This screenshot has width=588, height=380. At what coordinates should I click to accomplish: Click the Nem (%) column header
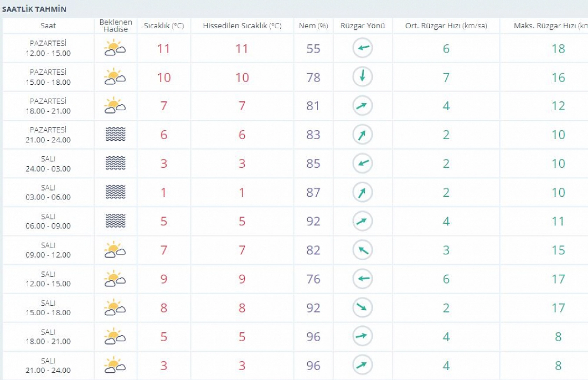(313, 26)
